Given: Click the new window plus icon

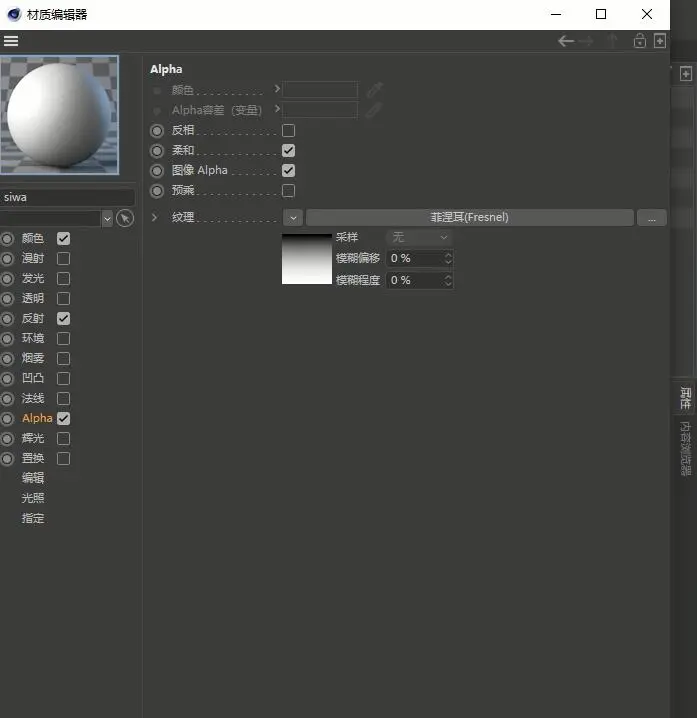Looking at the screenshot, I should click(660, 41).
